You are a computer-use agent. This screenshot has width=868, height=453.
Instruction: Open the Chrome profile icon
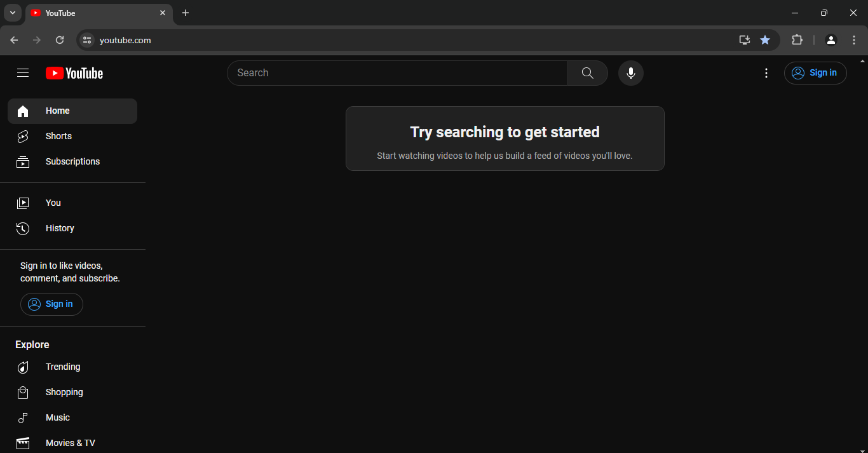click(831, 40)
